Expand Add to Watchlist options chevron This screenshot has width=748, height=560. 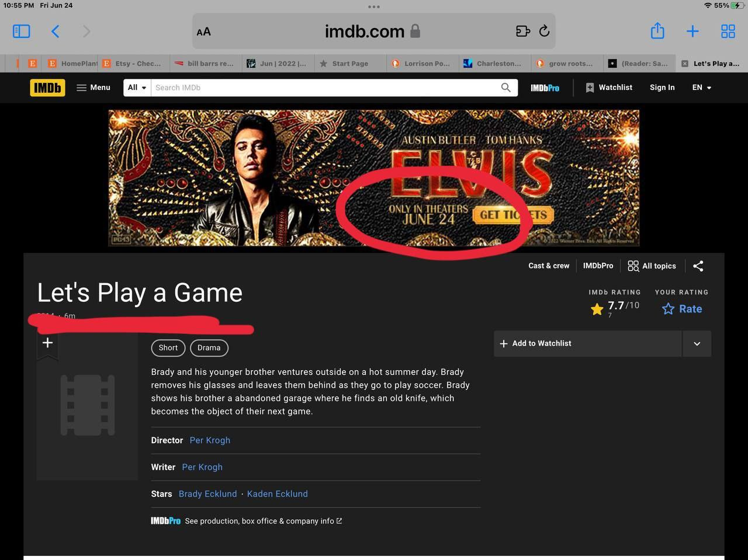[697, 344]
